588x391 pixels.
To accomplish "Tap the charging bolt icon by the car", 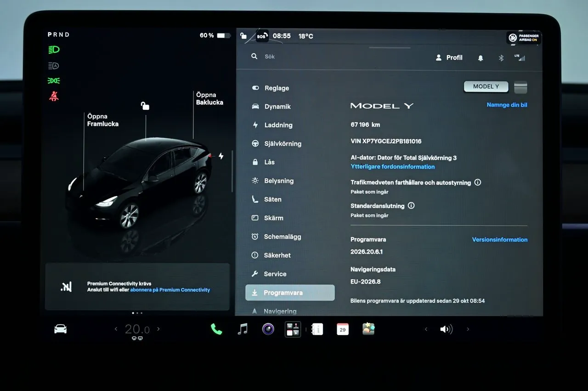I will coord(221,156).
